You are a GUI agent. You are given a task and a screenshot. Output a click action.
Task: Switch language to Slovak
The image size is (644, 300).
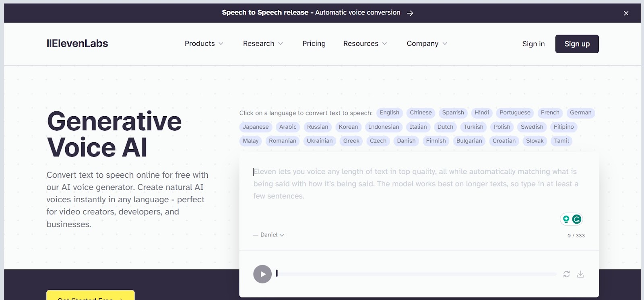coord(535,141)
